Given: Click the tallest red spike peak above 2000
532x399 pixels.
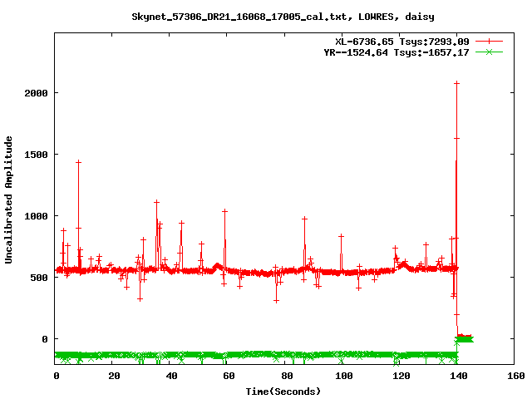Looking at the screenshot, I should (x=456, y=83).
